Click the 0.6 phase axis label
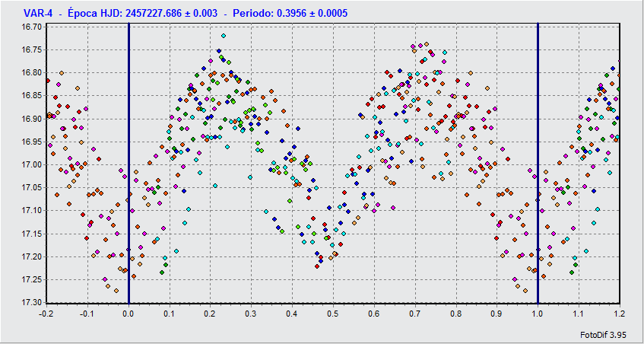The width and height of the screenshot is (644, 344). (374, 314)
